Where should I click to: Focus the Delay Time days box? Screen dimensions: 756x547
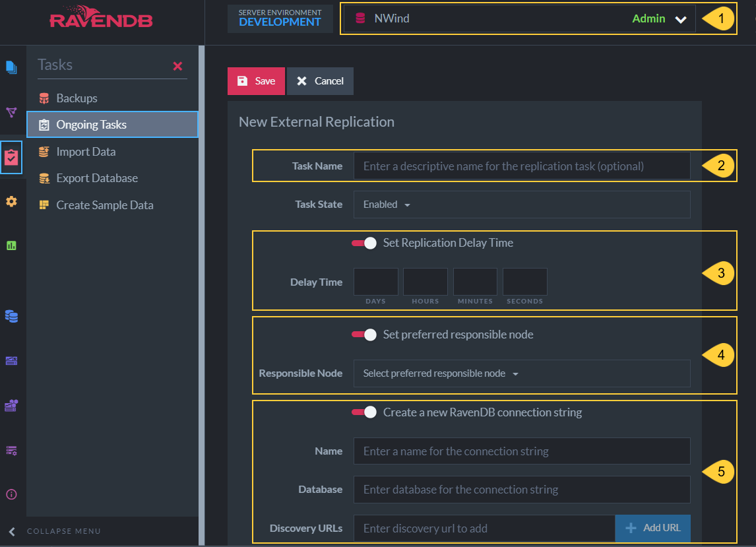pos(375,282)
